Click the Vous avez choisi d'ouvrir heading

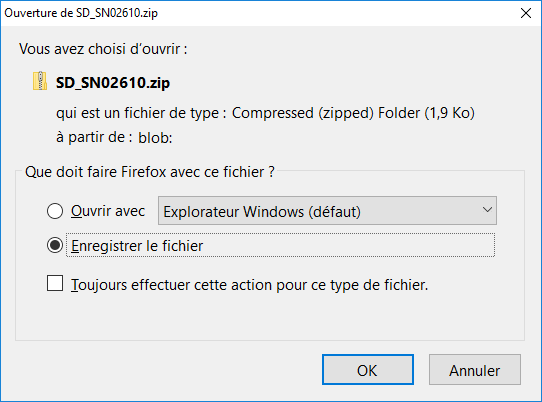point(103,49)
